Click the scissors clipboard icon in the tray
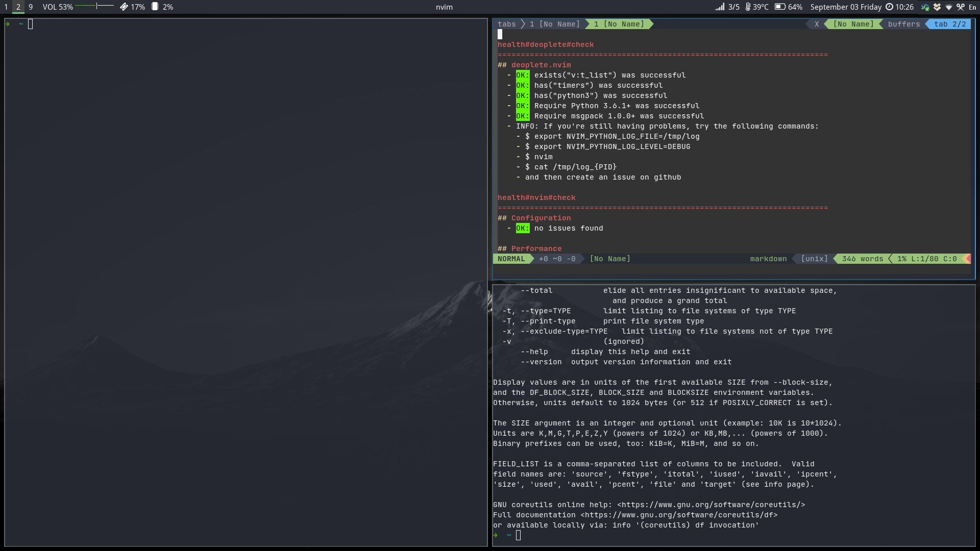 (961, 7)
